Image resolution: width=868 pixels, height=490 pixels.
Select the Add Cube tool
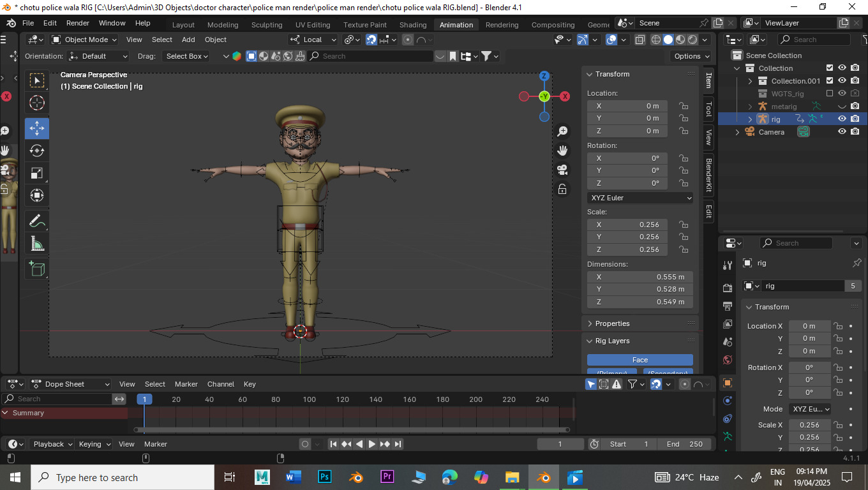37,269
